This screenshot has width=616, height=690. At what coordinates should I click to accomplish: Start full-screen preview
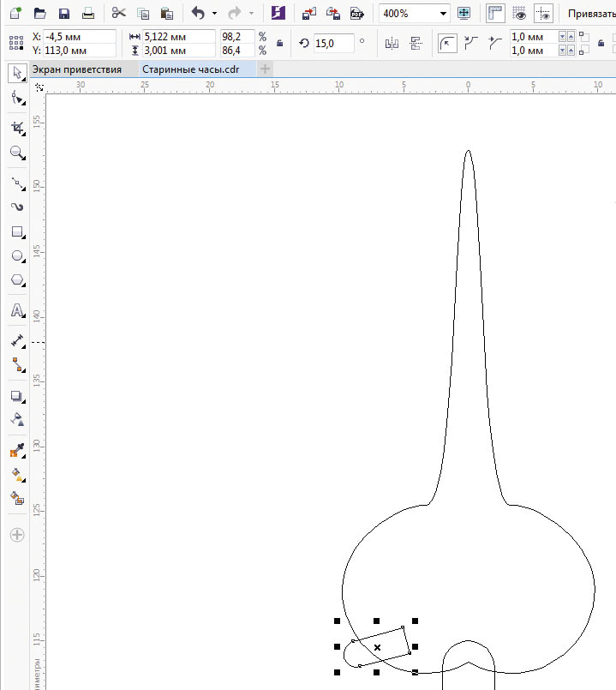[463, 13]
